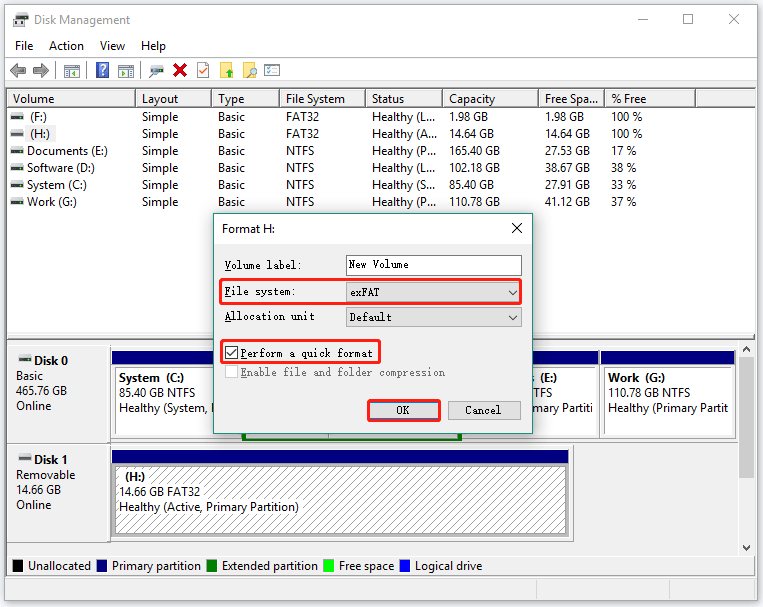Click scroll down arrow in disk pane
This screenshot has width=763, height=607.
(x=746, y=548)
